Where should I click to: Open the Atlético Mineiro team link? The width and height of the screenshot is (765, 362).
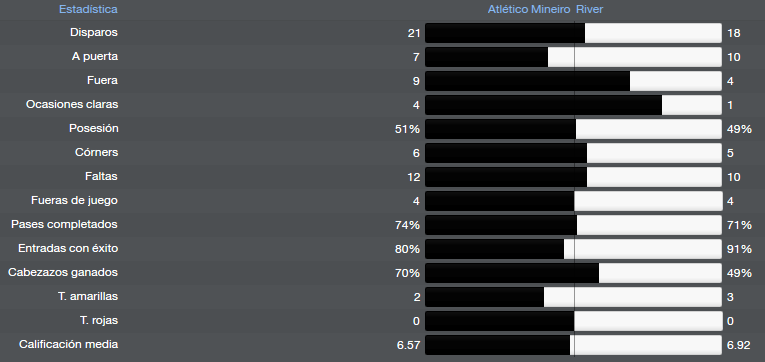point(529,9)
